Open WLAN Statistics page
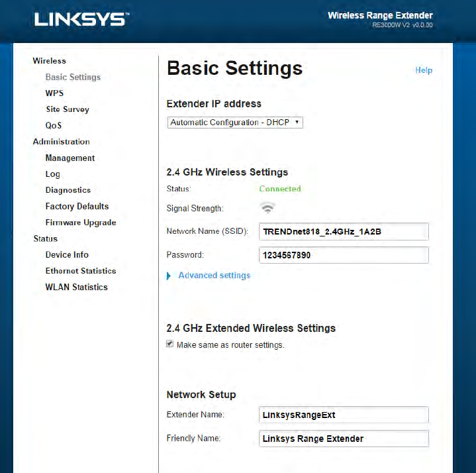 click(77, 287)
